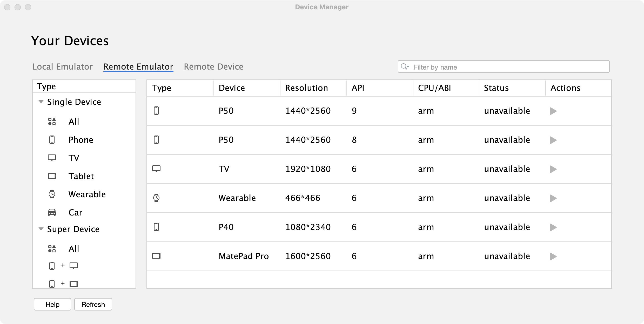
Task: Switch to Local Emulator tab
Action: click(x=62, y=67)
